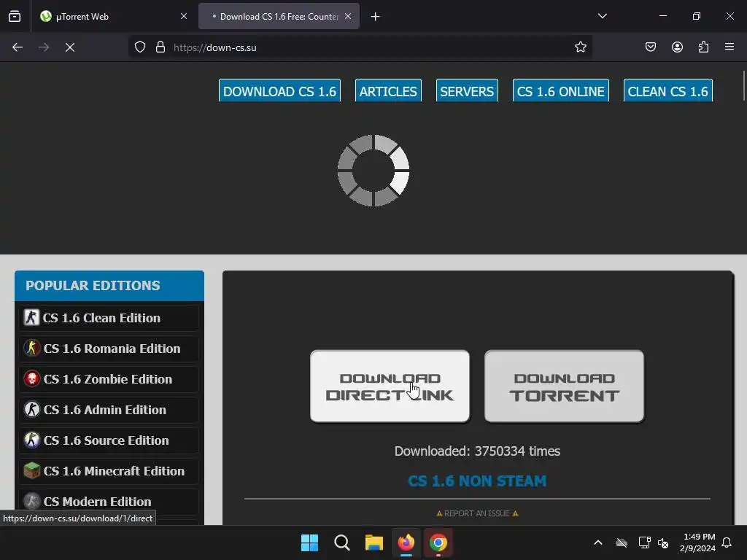Open the Firefox View button
The image size is (747, 560).
click(x=15, y=17)
